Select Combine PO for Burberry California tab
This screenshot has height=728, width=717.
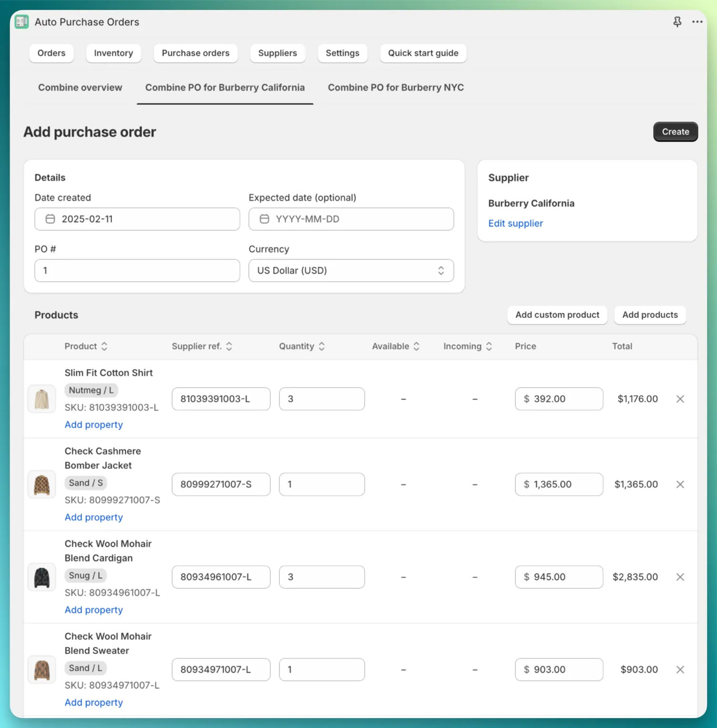pyautogui.click(x=225, y=87)
